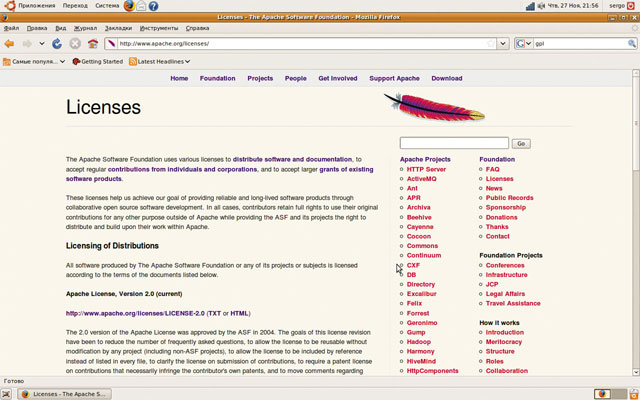This screenshot has width=640, height=400.
Task: Open the Закладки menu
Action: point(118,28)
